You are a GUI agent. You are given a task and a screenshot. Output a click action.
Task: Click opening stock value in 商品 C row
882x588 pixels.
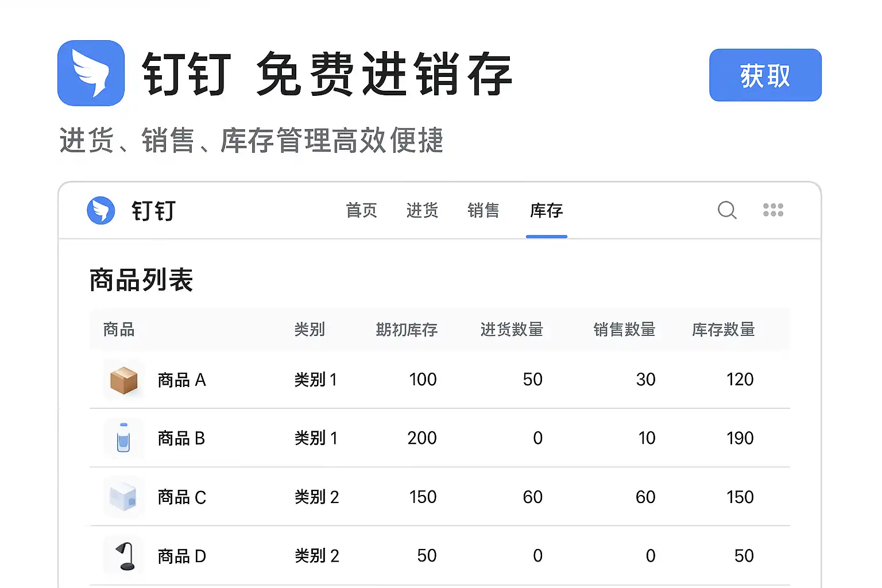[423, 497]
